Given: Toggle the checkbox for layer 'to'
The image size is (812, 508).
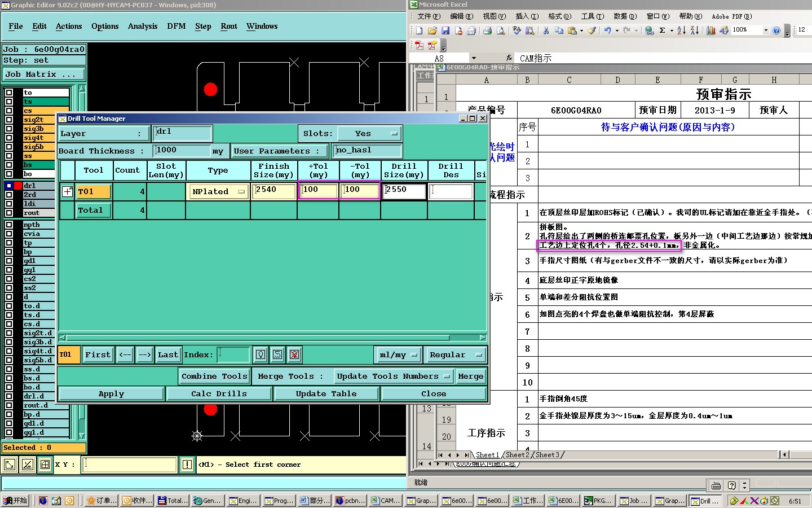Looking at the screenshot, I should 9,93.
